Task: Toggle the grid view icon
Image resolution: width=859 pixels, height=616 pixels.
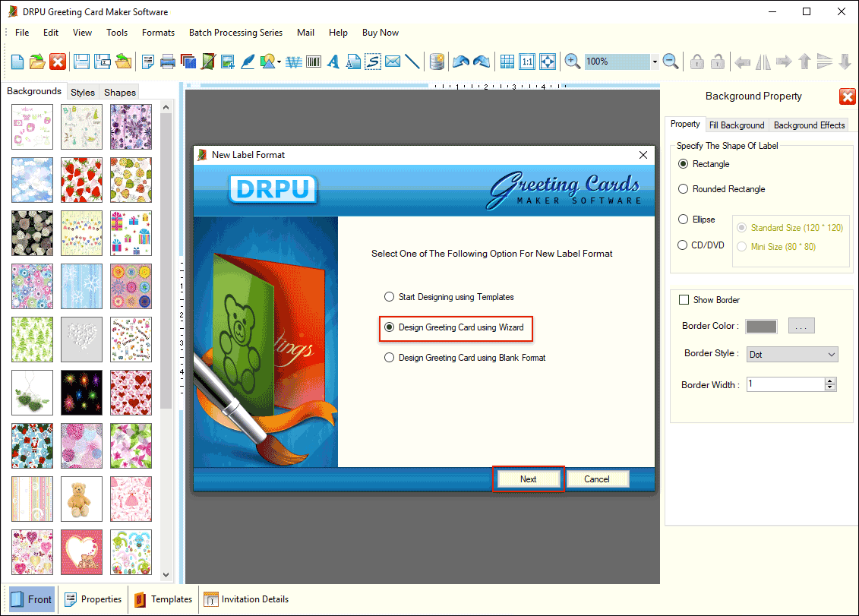Action: pyautogui.click(x=507, y=62)
